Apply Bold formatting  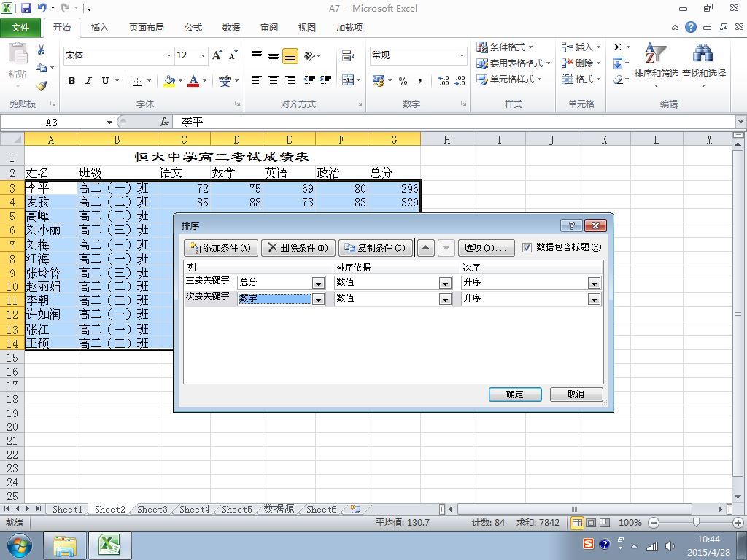click(71, 81)
